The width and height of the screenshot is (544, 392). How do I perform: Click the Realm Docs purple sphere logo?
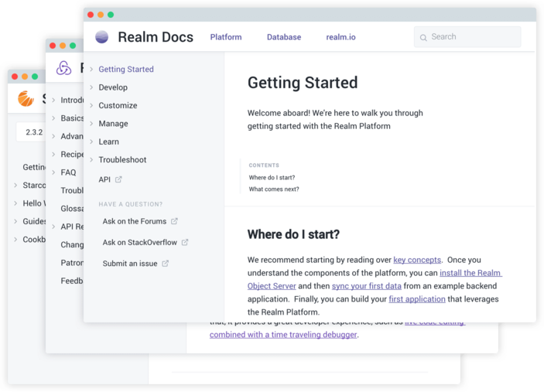coord(101,37)
